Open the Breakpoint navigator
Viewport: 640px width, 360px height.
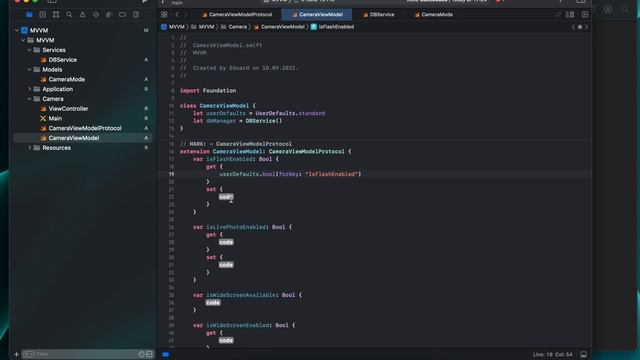click(122, 15)
